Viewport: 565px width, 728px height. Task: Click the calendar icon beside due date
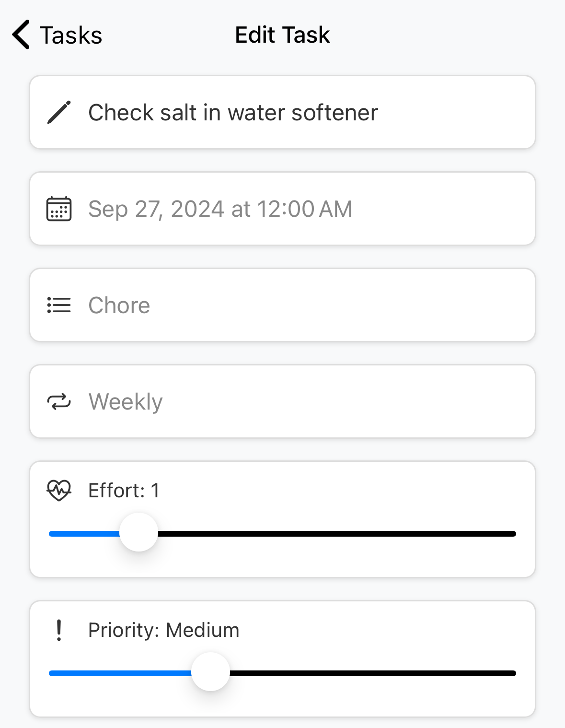pyautogui.click(x=59, y=209)
